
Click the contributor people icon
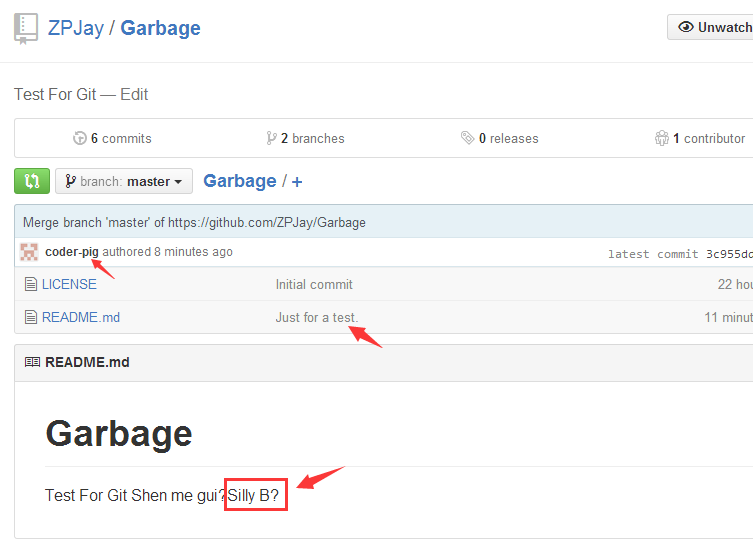pos(661,138)
